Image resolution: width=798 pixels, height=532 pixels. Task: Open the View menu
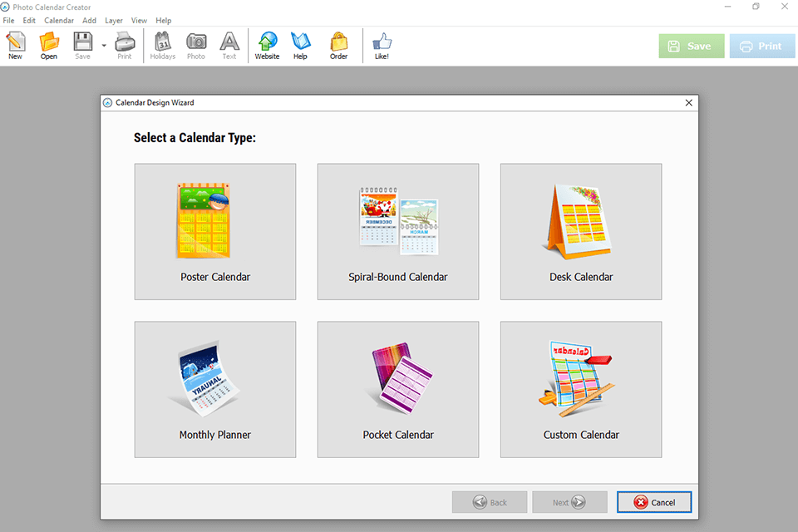point(139,20)
